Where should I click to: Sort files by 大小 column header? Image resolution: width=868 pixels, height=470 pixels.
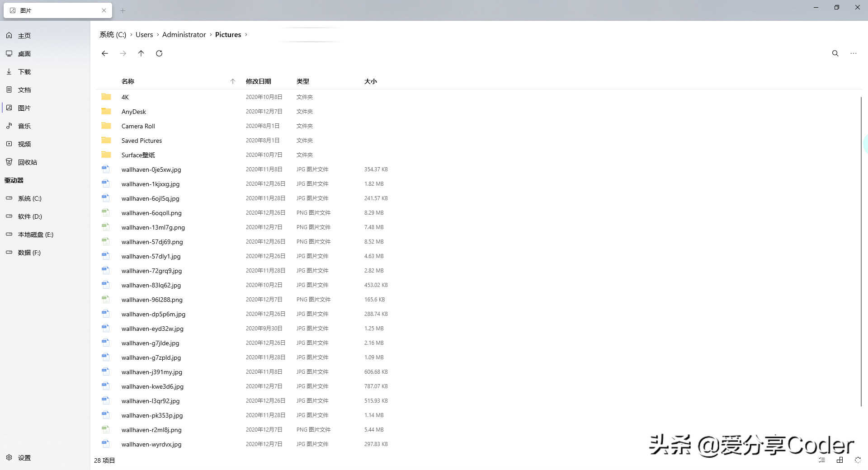click(370, 81)
